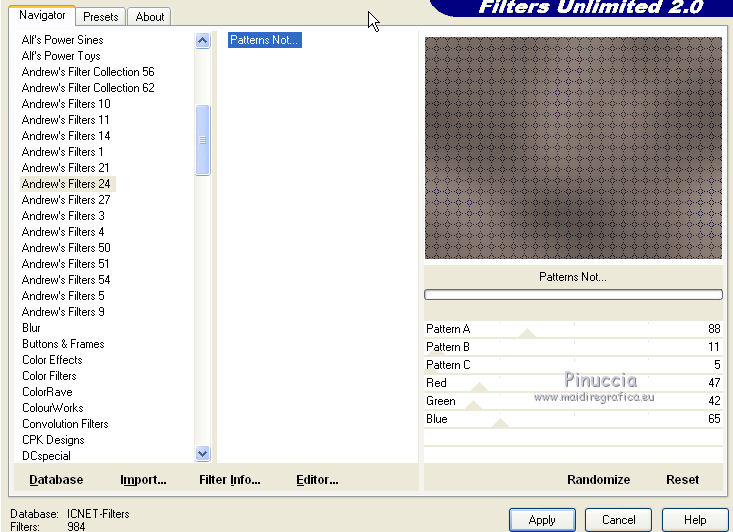Select Andrew's Filters 14
This screenshot has height=532, width=733.
[x=66, y=136]
